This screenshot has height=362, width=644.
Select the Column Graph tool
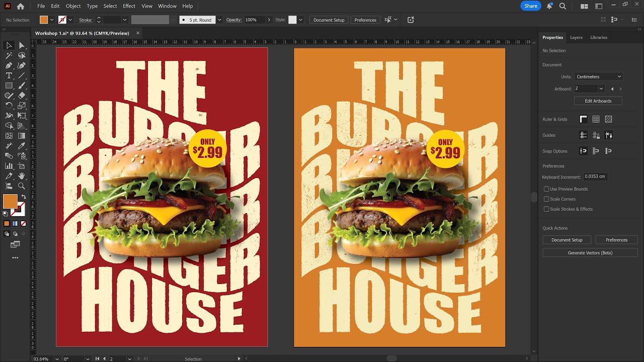click(x=9, y=166)
